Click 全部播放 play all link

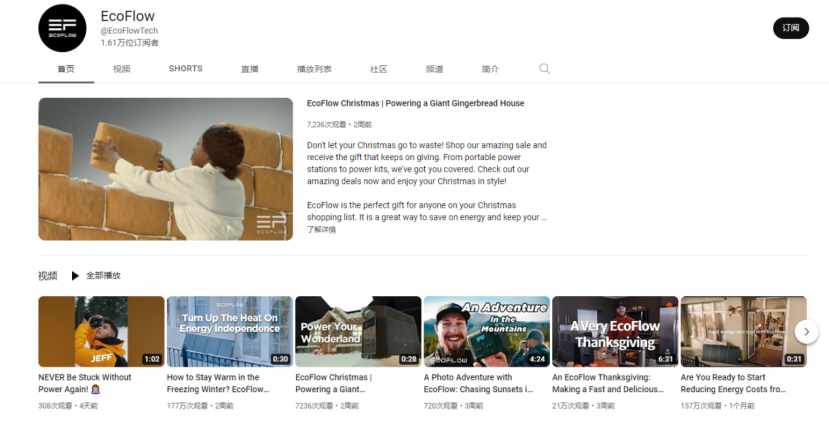104,276
